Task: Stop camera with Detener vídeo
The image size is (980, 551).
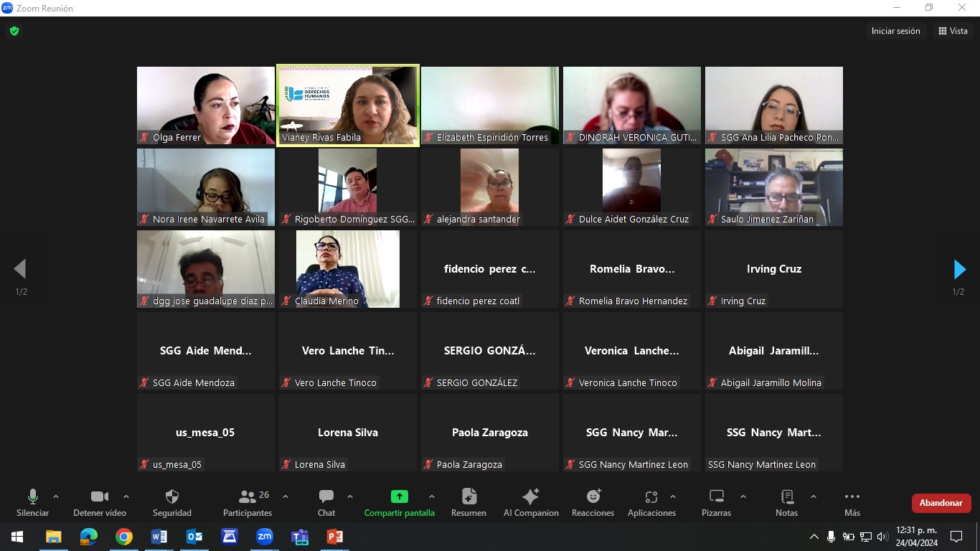Action: tap(100, 497)
